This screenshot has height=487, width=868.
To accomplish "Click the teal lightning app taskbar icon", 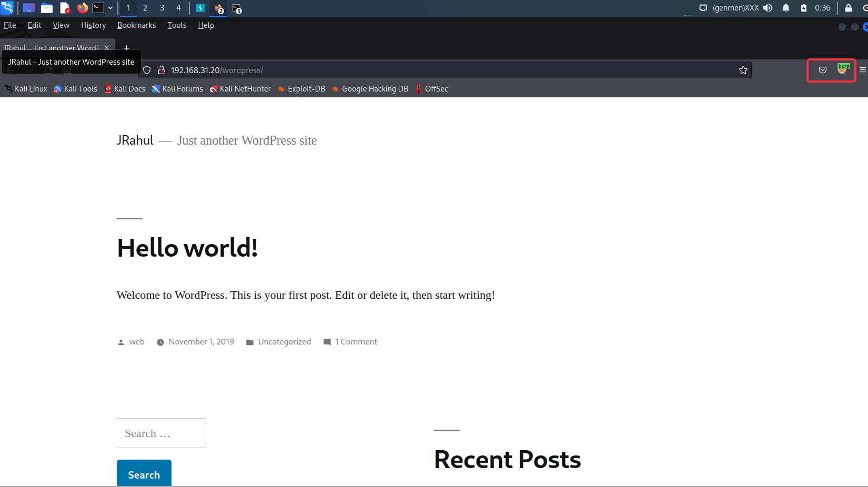I will tap(200, 8).
